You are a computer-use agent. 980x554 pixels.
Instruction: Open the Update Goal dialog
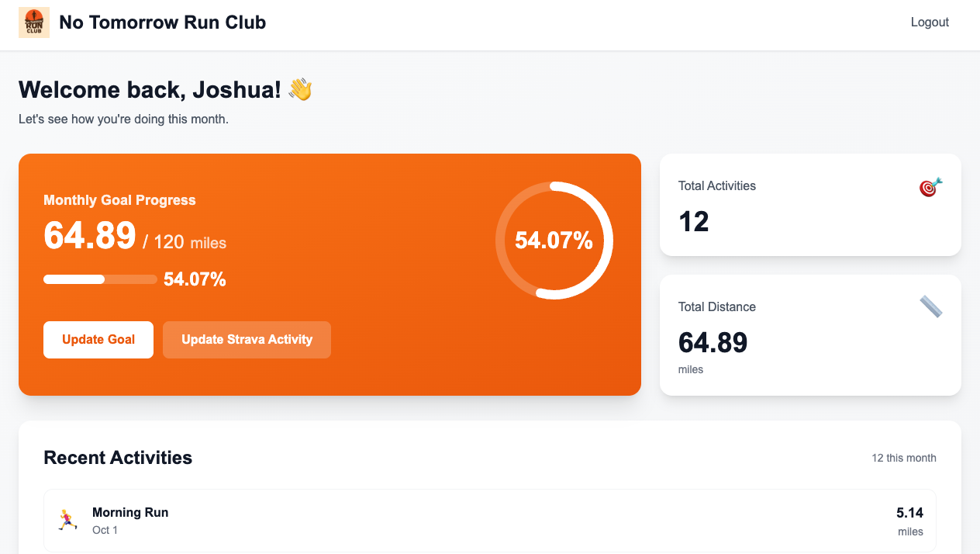click(x=98, y=339)
